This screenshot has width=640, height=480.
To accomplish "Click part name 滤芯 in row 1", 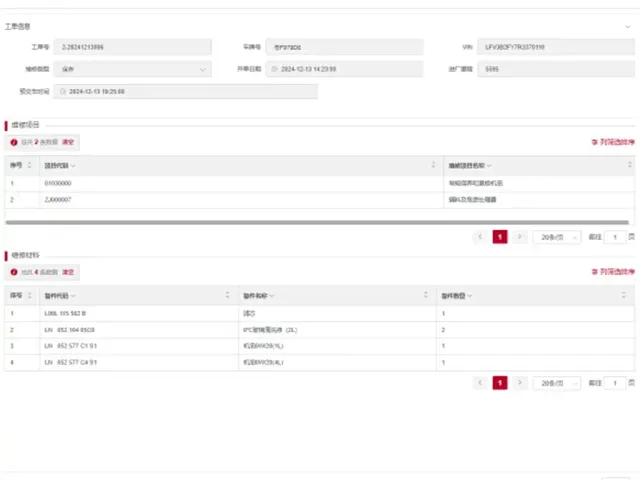I will [249, 313].
